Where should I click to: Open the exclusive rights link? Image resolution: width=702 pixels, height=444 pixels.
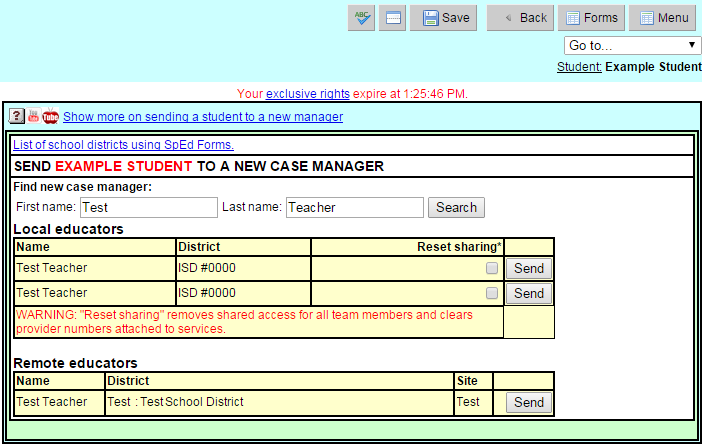pos(307,94)
